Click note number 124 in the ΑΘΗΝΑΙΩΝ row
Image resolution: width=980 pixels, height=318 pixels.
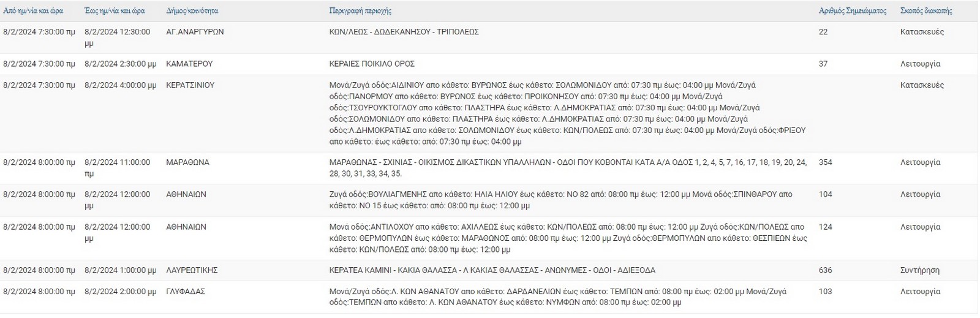825,227
